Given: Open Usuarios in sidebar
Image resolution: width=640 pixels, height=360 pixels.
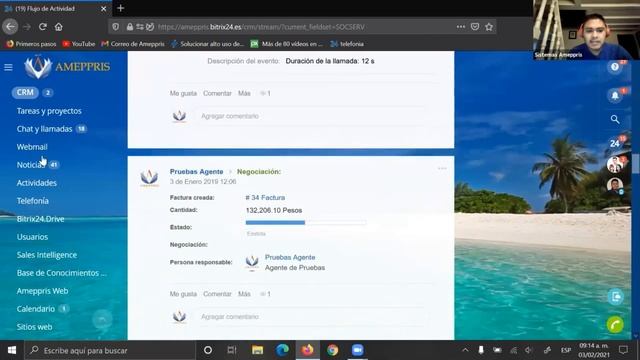Looking at the screenshot, I should tap(32, 237).
